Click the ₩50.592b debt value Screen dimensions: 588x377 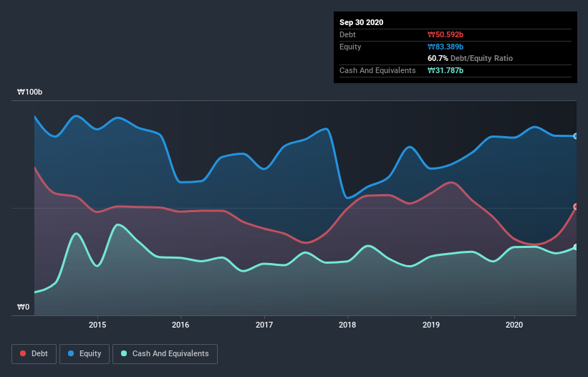click(445, 34)
